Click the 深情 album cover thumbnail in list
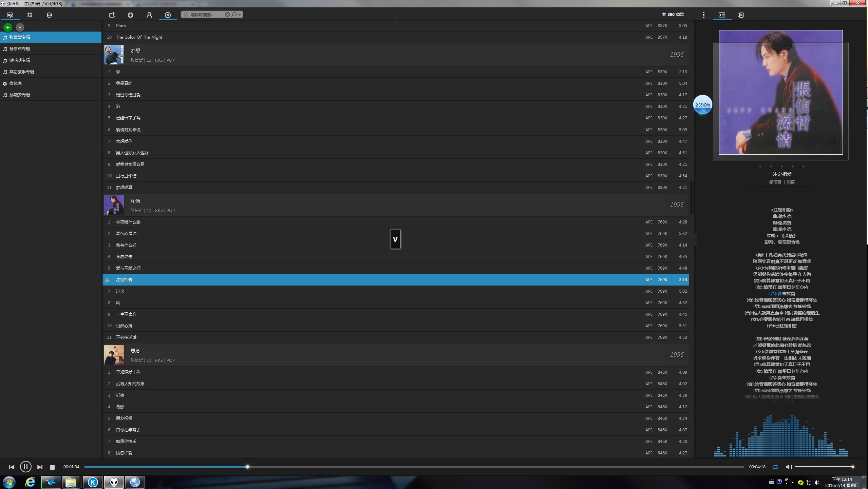Viewport: 868px width, 489px height. tap(114, 205)
